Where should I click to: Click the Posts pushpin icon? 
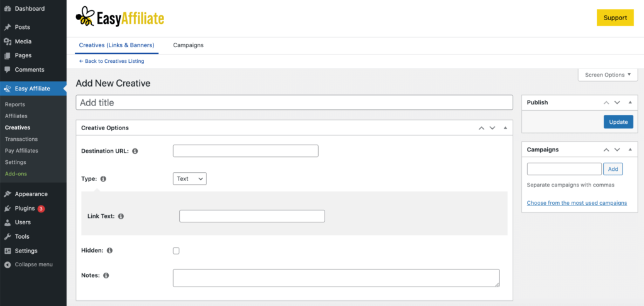coord(8,27)
